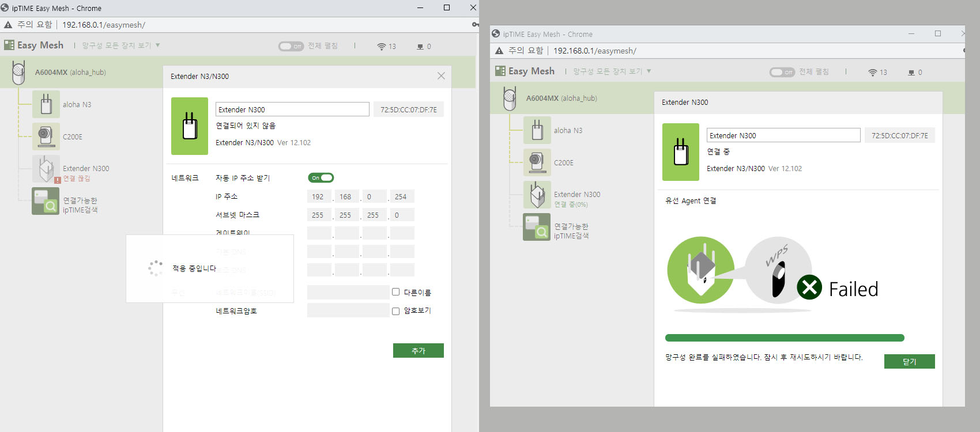Click the Easy Mesh logo icon in right window
The width and height of the screenshot is (980, 432).
click(x=500, y=71)
